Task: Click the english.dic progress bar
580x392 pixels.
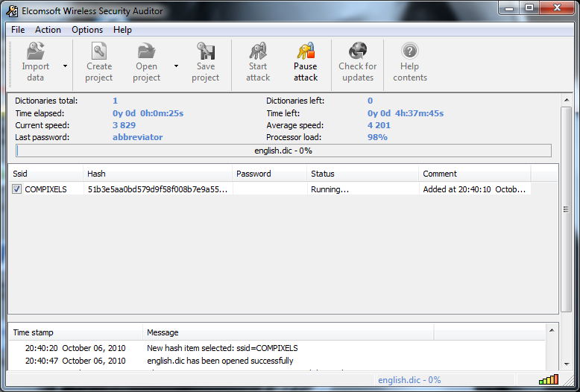Action: click(x=284, y=151)
